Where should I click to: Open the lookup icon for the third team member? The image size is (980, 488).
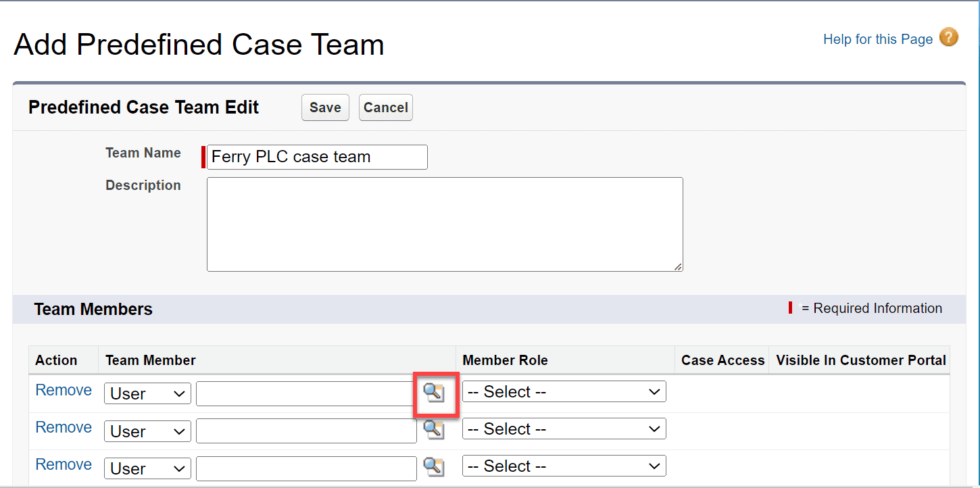coord(435,467)
